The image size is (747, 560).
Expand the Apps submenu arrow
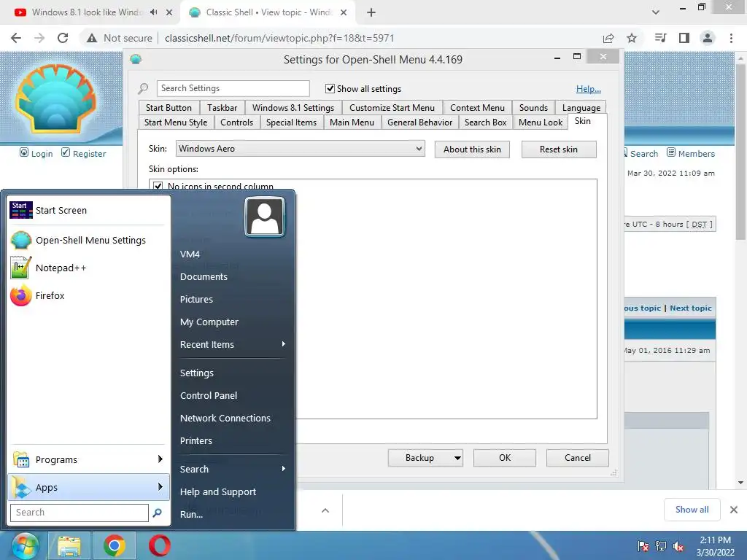tap(160, 486)
